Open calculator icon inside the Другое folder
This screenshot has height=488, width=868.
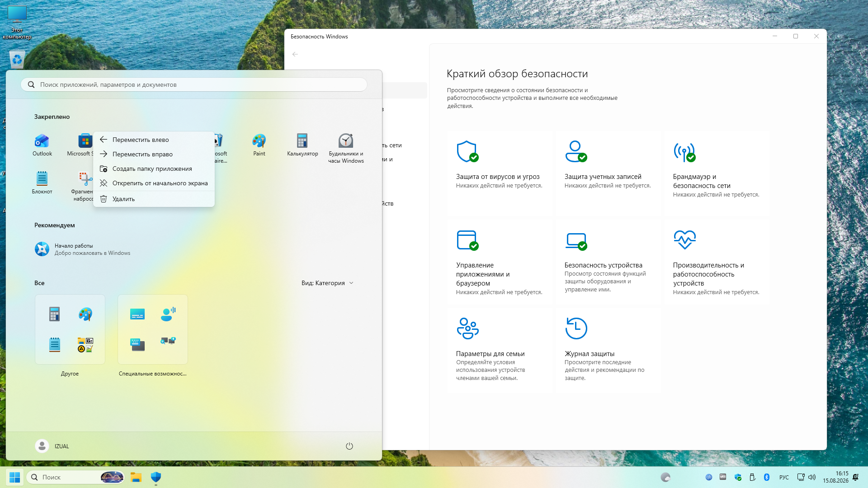(55, 314)
